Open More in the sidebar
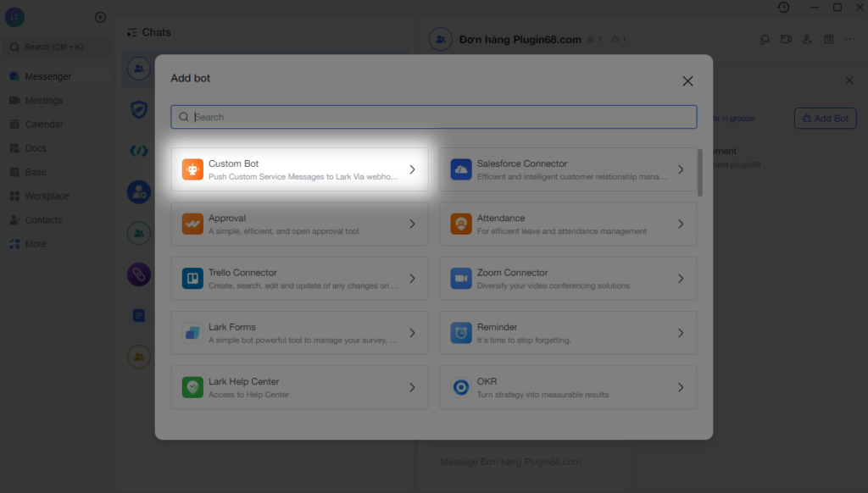 point(55,244)
